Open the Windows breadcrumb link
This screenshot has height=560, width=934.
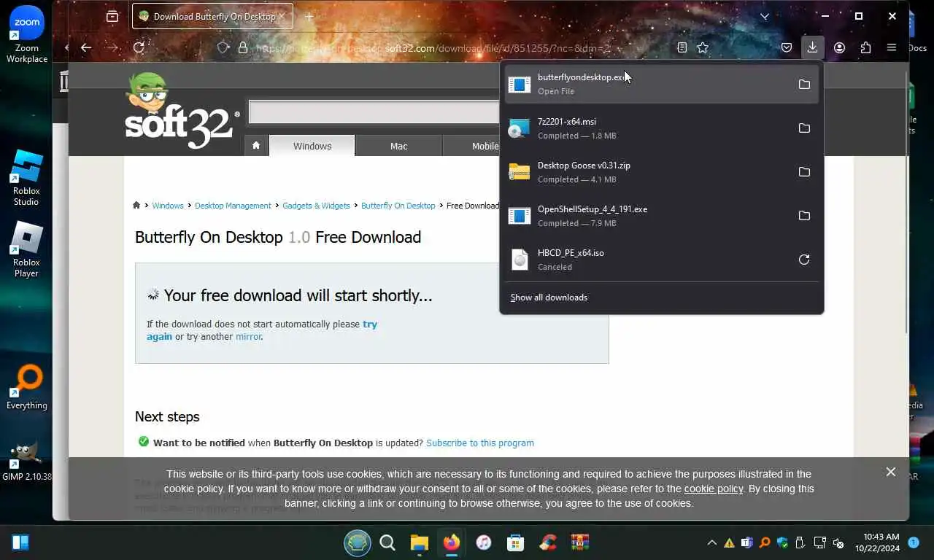click(x=168, y=206)
